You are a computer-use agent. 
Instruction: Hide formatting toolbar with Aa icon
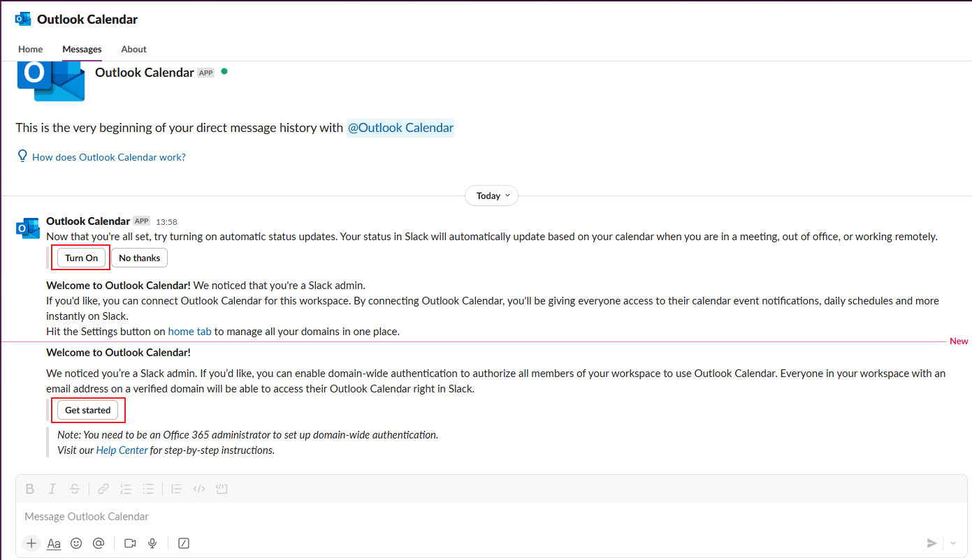point(54,543)
